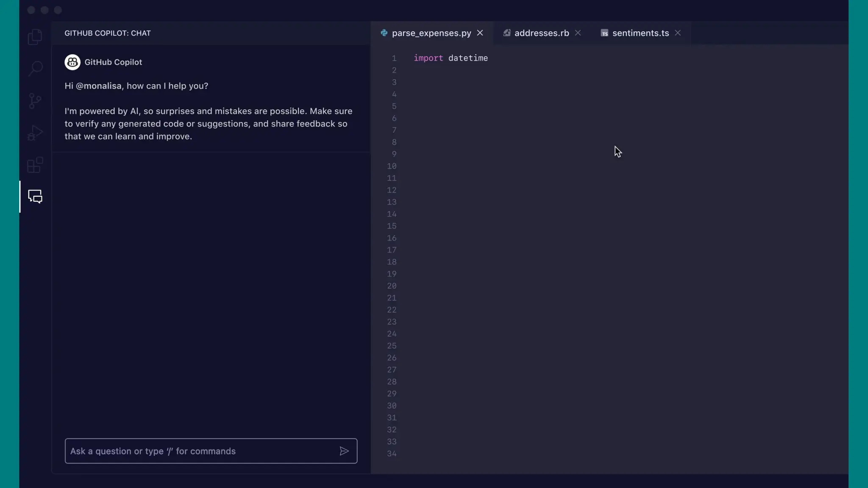The image size is (868, 488).
Task: Click the GITHUB COPILOT: CHAT panel title
Action: [x=108, y=33]
